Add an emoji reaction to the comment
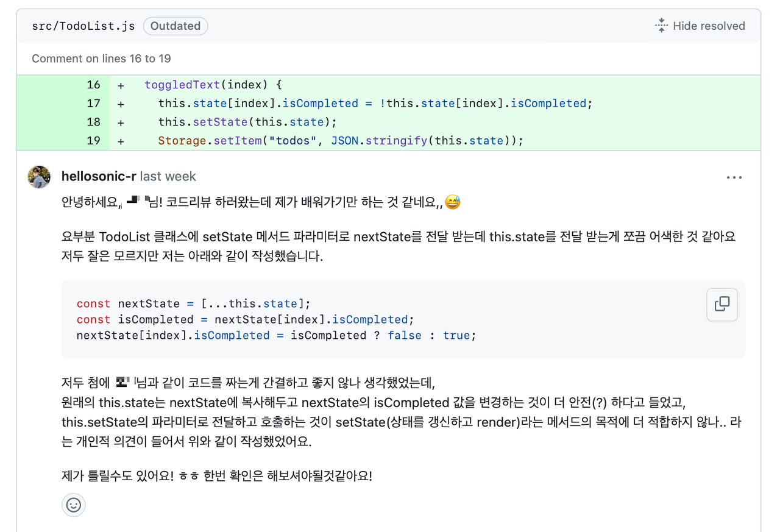The height and width of the screenshot is (532, 780). (74, 505)
